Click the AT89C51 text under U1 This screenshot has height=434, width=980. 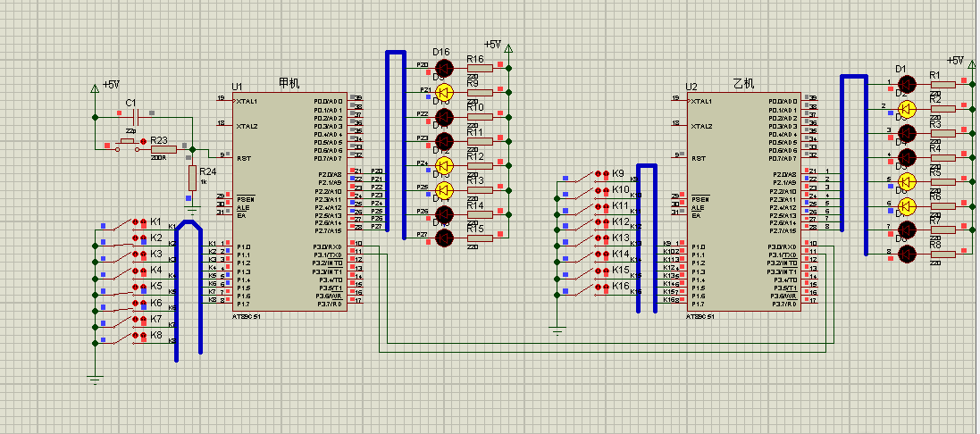(246, 317)
